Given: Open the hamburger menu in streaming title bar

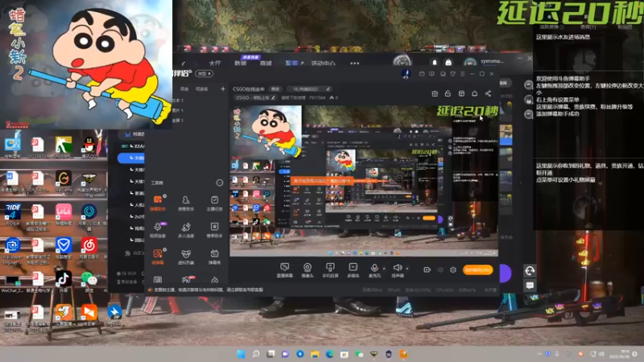Looking at the screenshot, I should [x=462, y=74].
